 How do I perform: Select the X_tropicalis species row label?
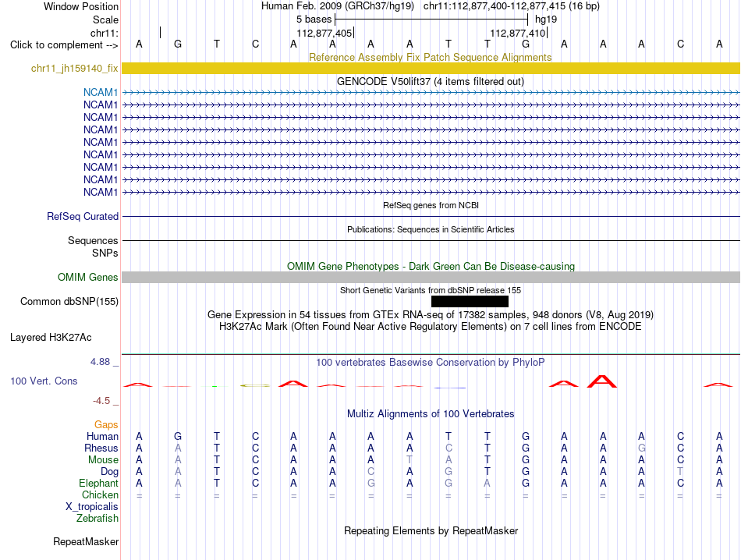pos(92,507)
